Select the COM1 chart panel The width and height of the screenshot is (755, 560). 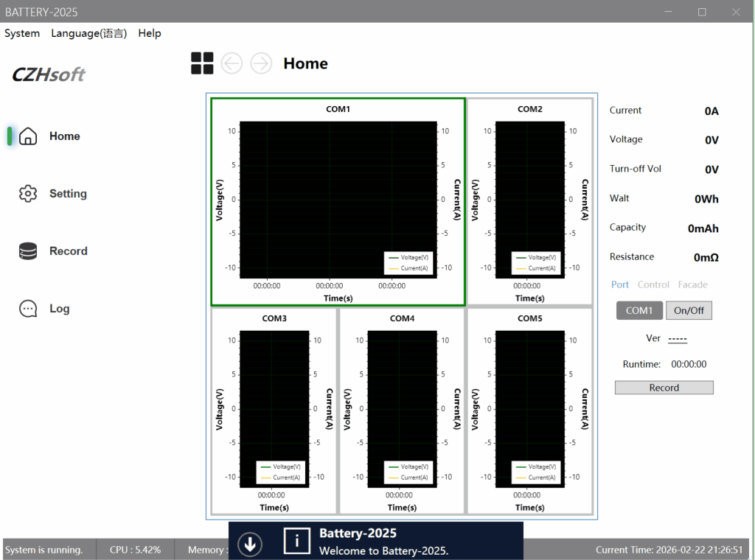338,202
